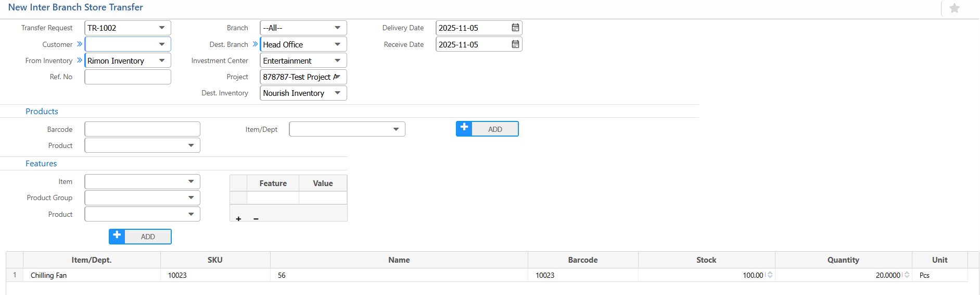This screenshot has height=295, width=980.
Task: Click the Stock column header
Action: coord(706,260)
